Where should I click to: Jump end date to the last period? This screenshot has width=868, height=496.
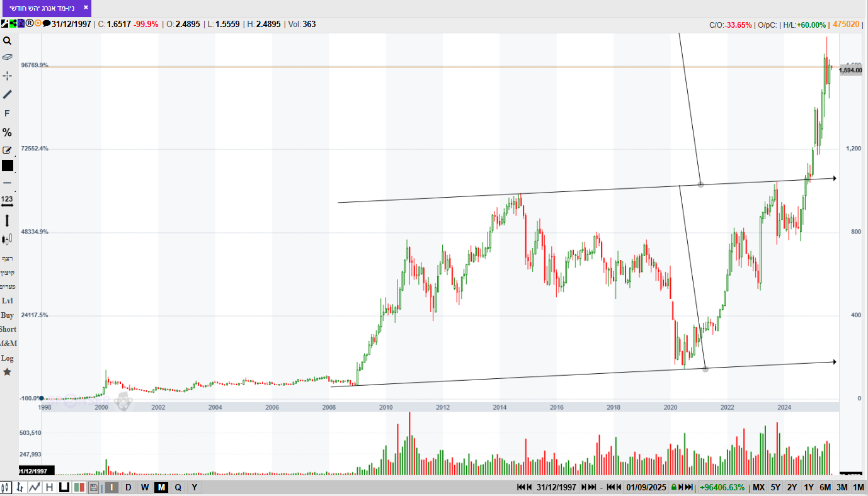[x=689, y=487]
